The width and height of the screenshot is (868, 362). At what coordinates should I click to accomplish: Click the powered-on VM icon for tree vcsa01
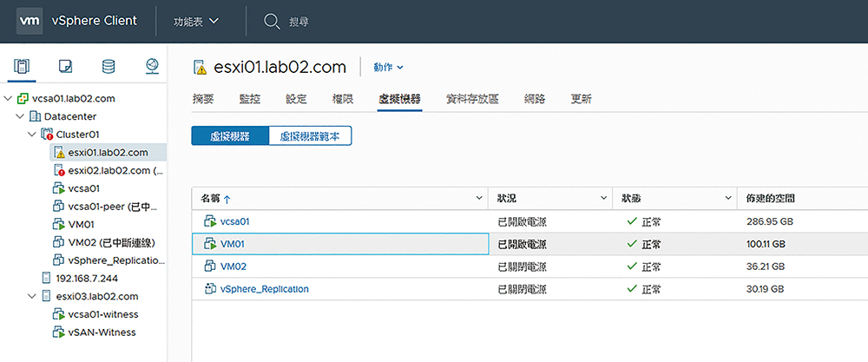[59, 188]
